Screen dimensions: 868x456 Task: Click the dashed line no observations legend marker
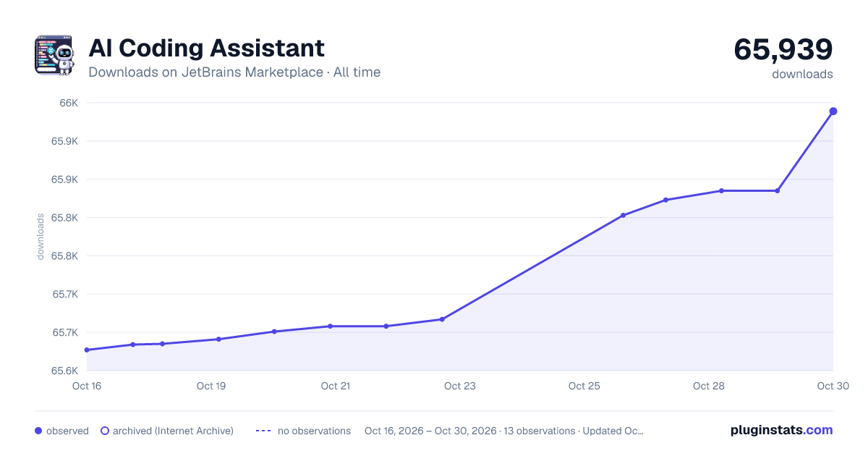(263, 431)
